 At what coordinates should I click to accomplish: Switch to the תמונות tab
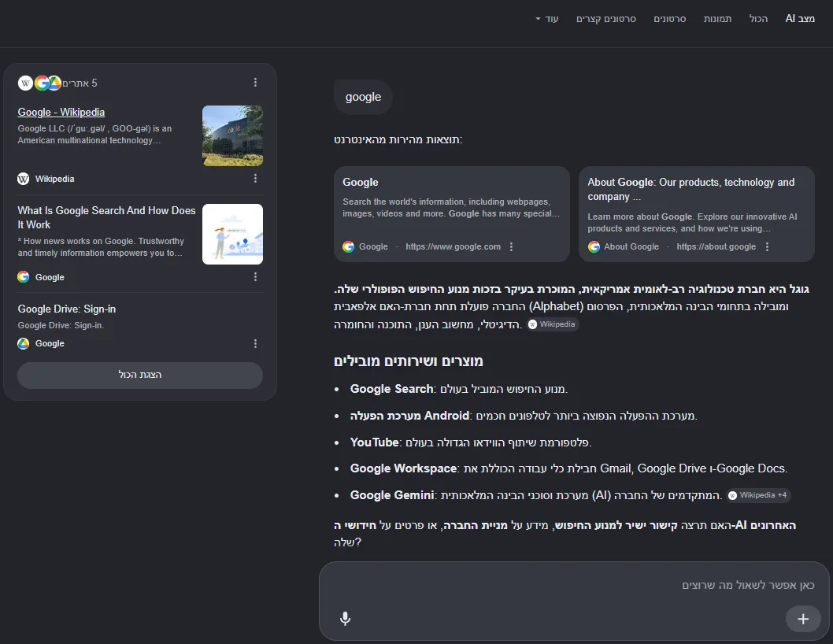[x=718, y=19]
